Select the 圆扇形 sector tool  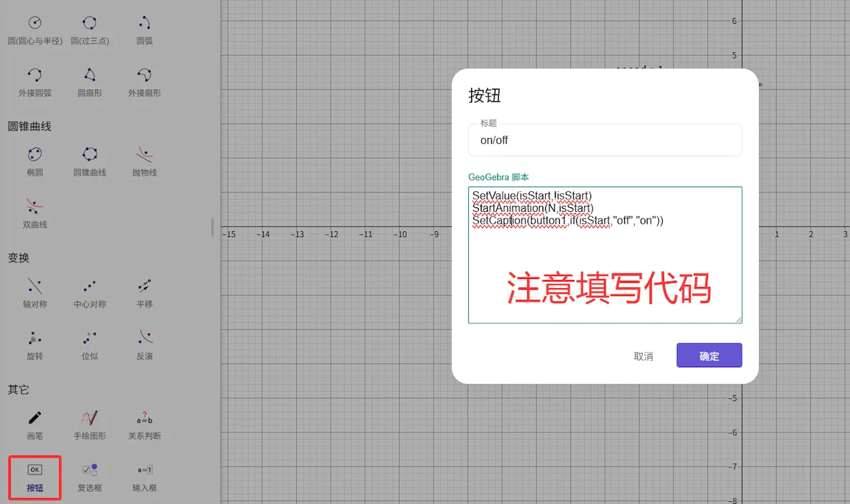click(90, 82)
